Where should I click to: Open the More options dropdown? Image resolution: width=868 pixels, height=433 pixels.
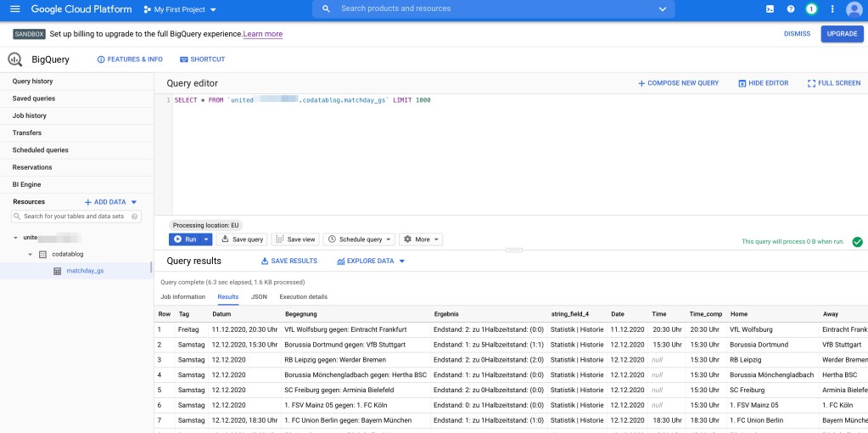[421, 239]
